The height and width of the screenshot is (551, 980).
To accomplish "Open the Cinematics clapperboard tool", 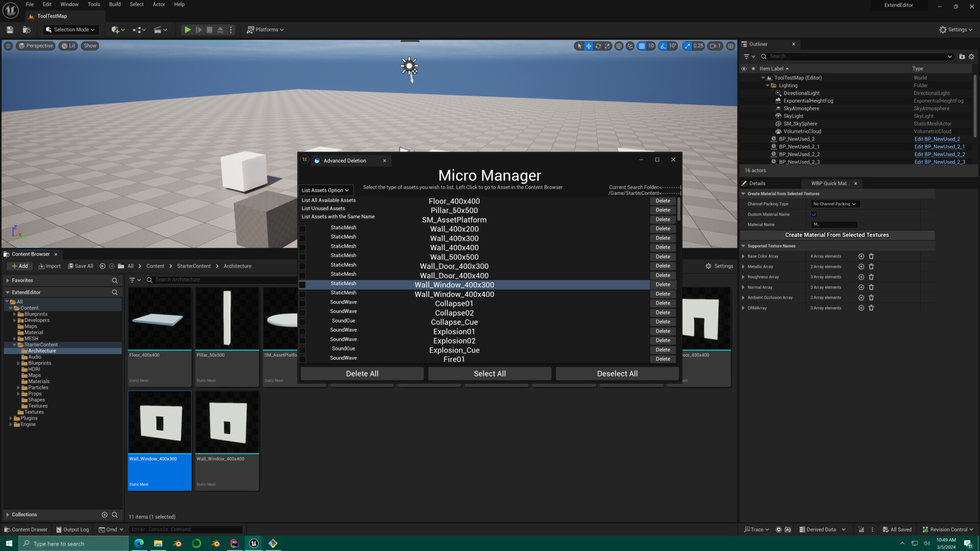I will coord(157,30).
